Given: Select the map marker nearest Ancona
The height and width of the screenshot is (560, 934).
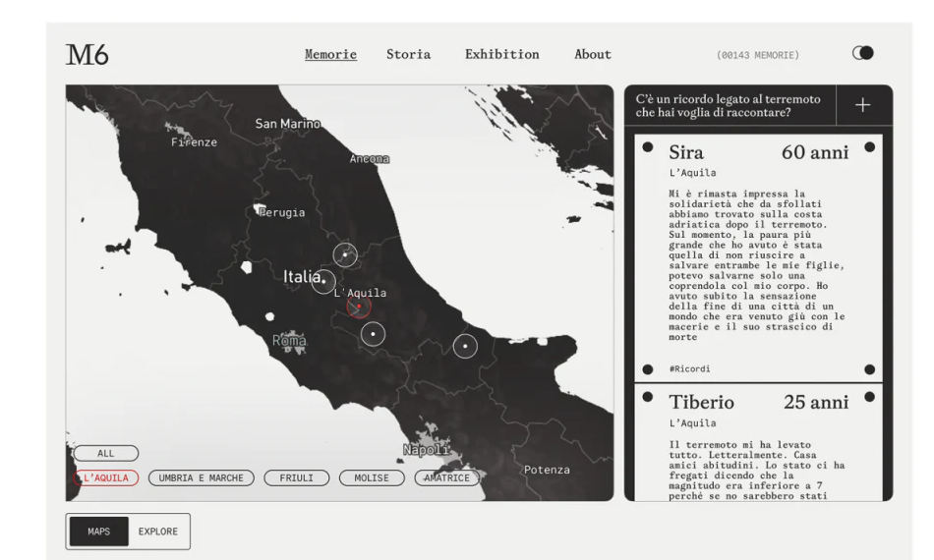Looking at the screenshot, I should [x=345, y=254].
